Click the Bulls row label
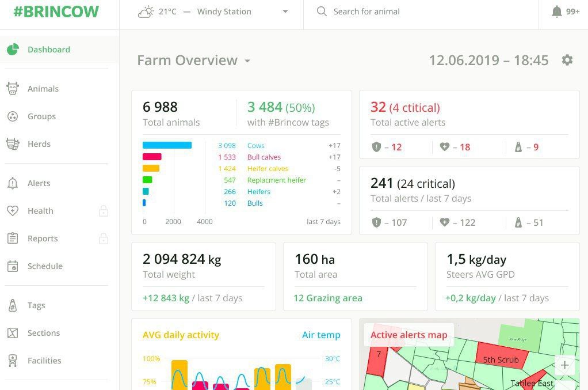Screen dimensions: 588x390 (x=255, y=203)
